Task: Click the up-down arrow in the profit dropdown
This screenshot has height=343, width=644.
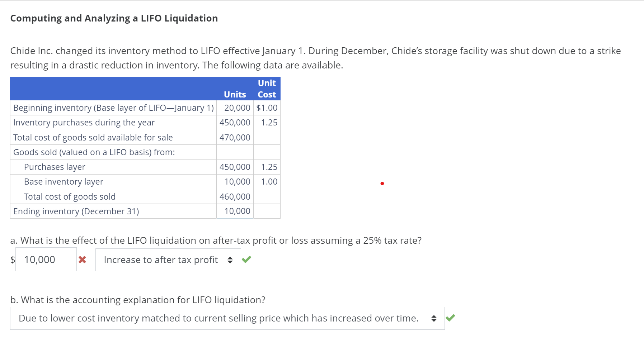Action: [230, 259]
